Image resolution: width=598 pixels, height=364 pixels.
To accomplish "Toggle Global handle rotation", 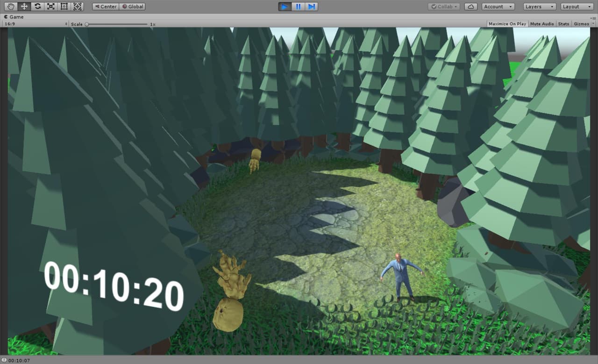I will [x=133, y=7].
